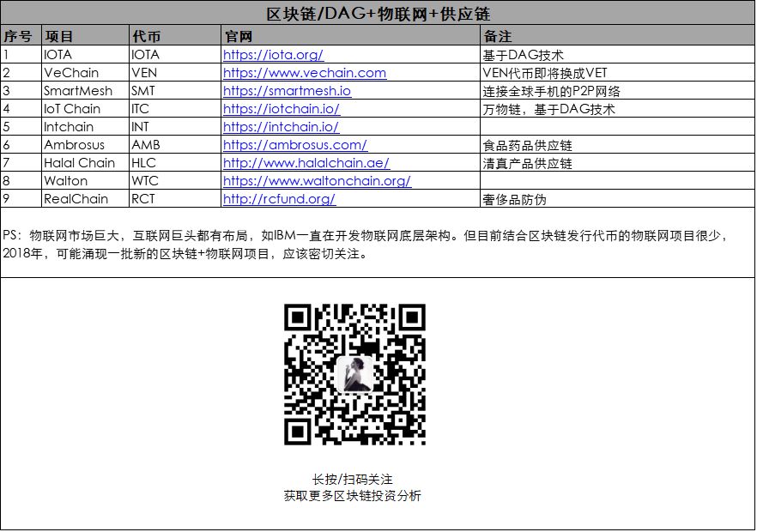Click the 项目 column header
This screenshot has width=757, height=532.
[59, 37]
